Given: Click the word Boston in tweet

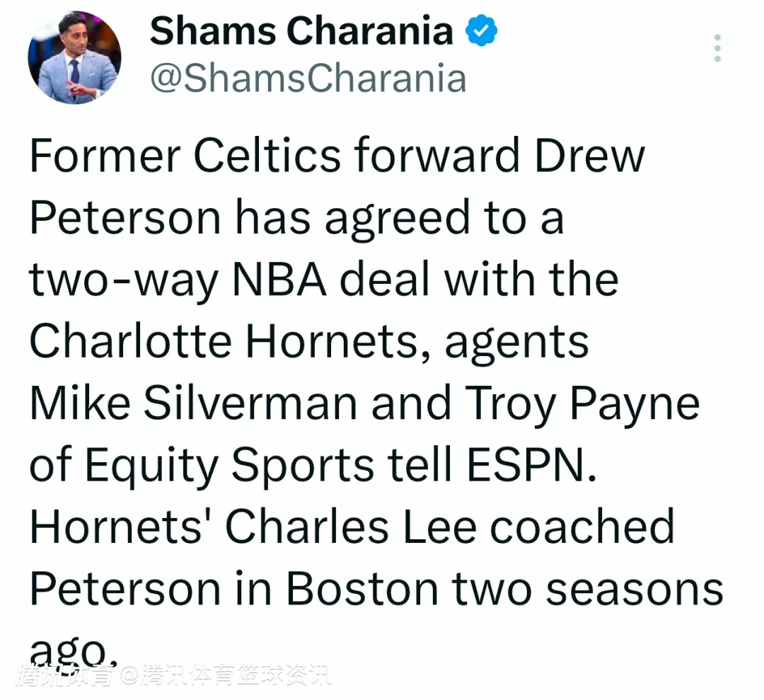Looking at the screenshot, I should coord(362,588).
